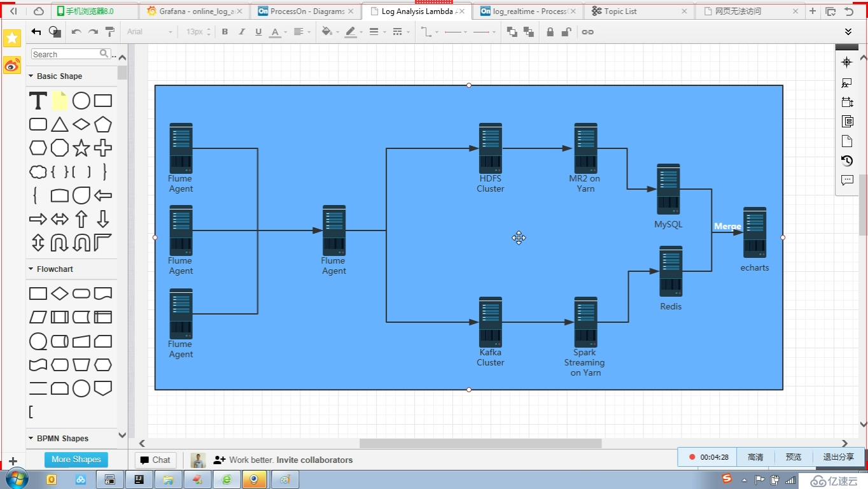Click the unlock shape icon

(x=566, y=32)
